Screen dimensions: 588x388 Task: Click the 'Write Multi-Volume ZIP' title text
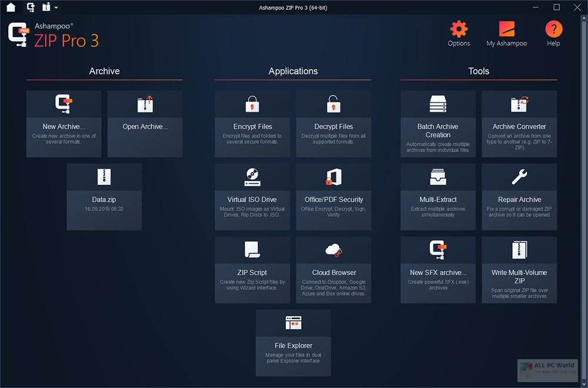tap(519, 277)
